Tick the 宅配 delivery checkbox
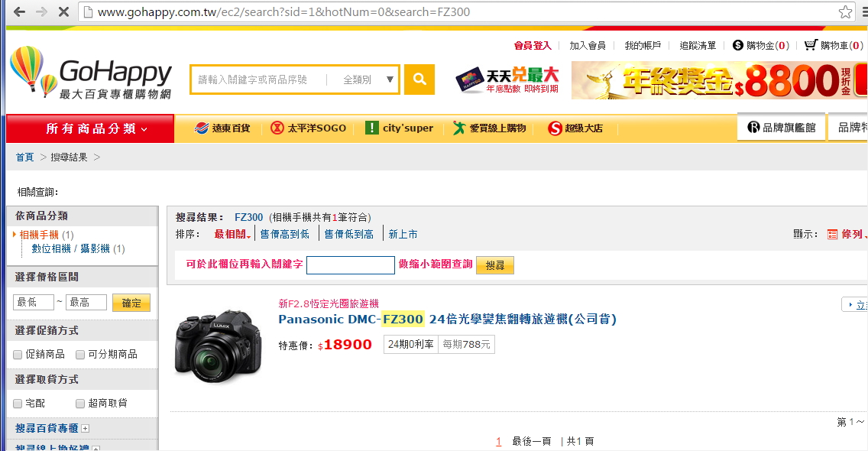Viewport: 868px width, 451px height. coord(18,404)
